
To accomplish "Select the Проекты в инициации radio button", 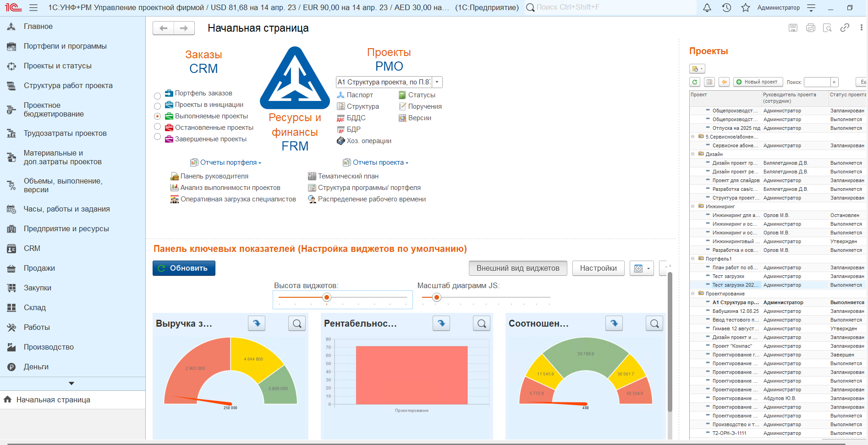I will tap(157, 106).
